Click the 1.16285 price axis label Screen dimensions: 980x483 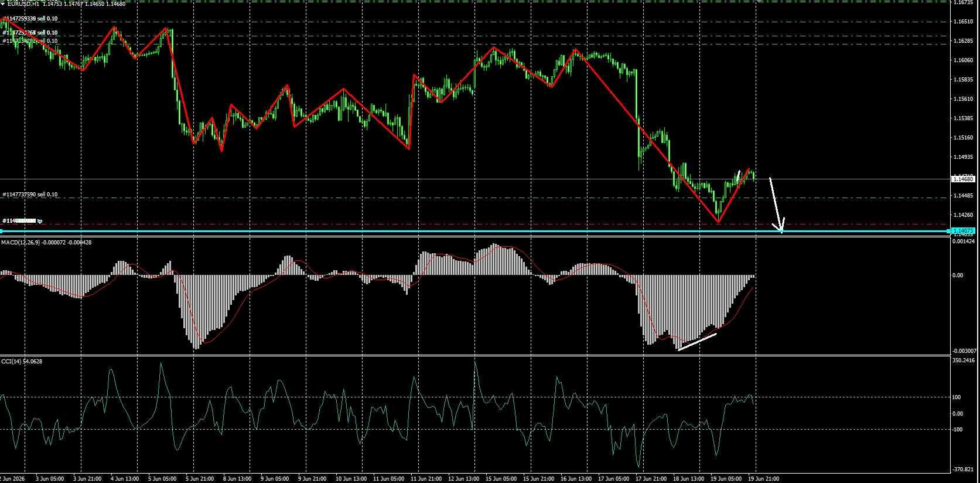click(964, 41)
